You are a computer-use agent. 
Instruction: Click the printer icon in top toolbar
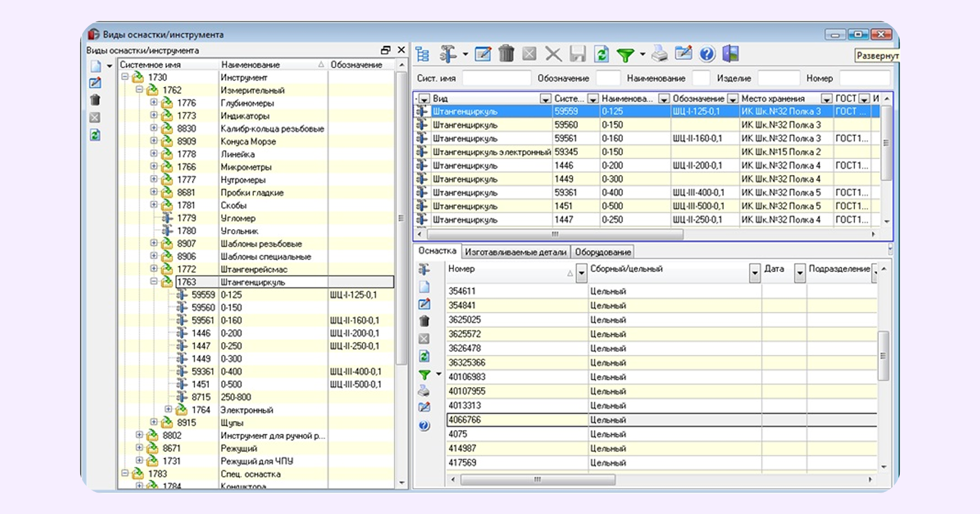coord(659,54)
